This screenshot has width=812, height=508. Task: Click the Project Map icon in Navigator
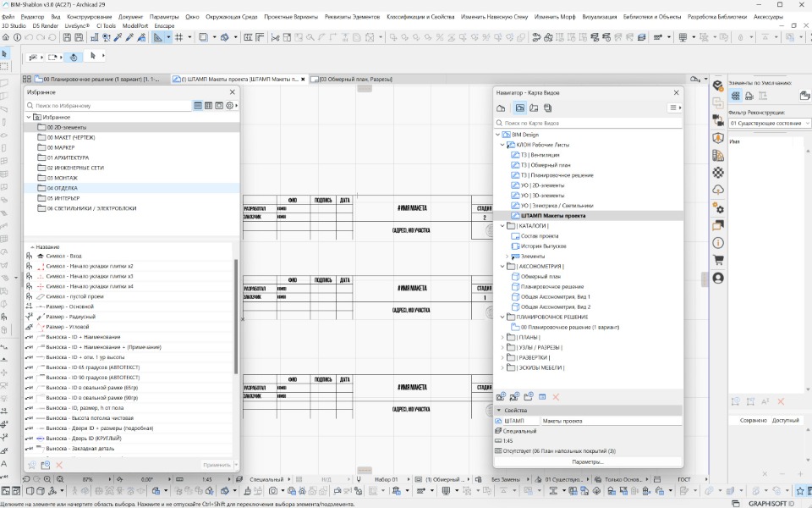tap(501, 108)
